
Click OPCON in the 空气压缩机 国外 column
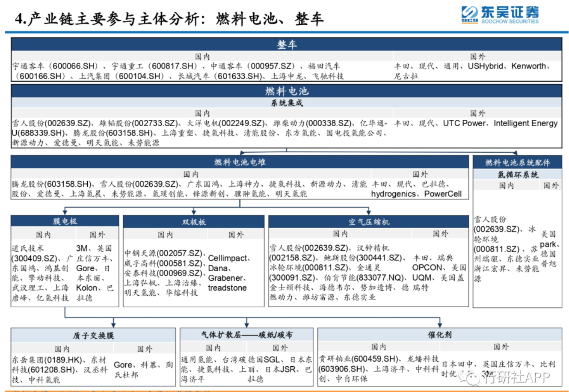[427, 268]
